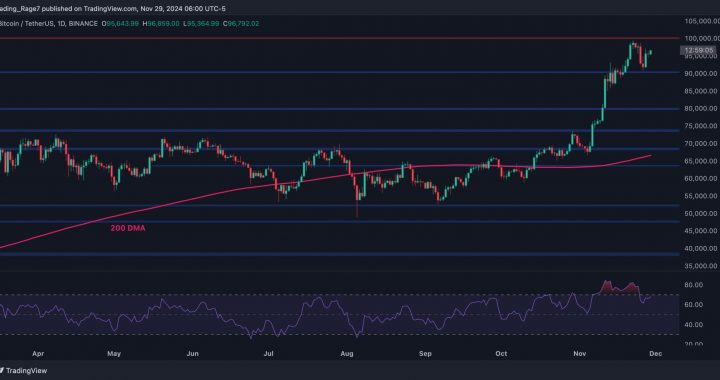Screen dimensions: 720x380
Task: Click the 50,000.00 price axis label
Action: (700, 213)
